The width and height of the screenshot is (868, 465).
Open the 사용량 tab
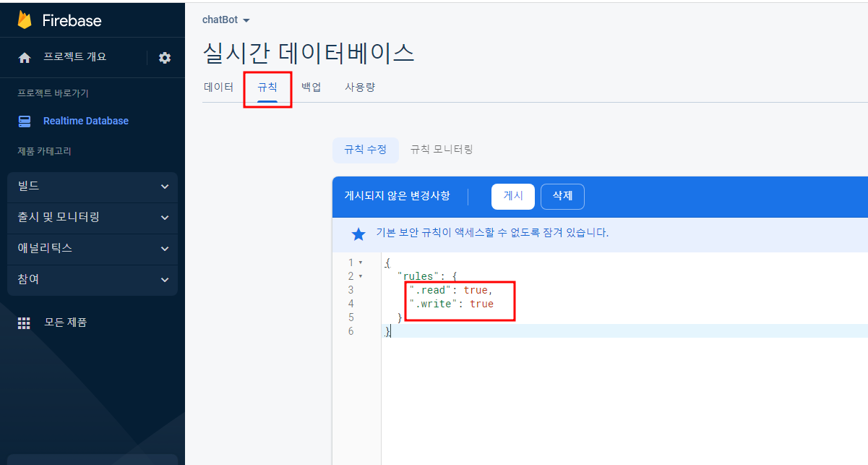(x=360, y=88)
